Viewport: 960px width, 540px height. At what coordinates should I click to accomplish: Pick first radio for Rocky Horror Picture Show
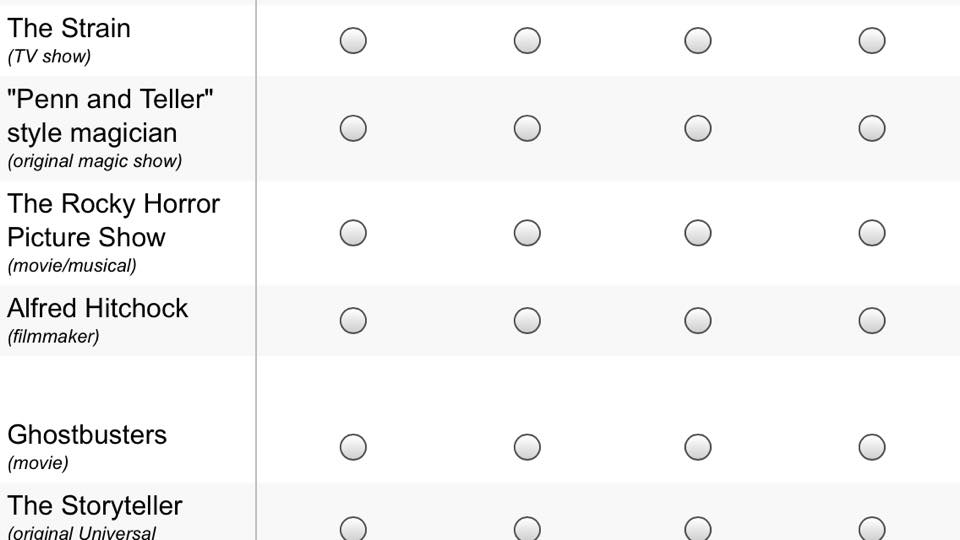pyautogui.click(x=353, y=233)
